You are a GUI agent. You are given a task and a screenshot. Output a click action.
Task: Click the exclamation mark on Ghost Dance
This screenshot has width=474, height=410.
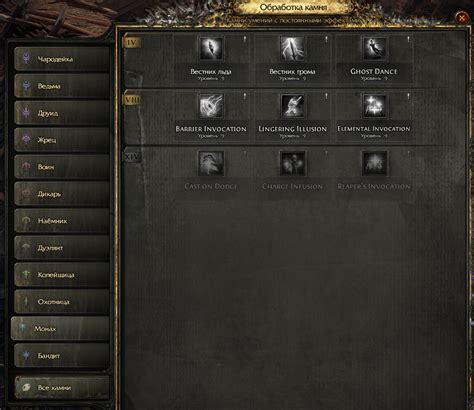click(408, 39)
